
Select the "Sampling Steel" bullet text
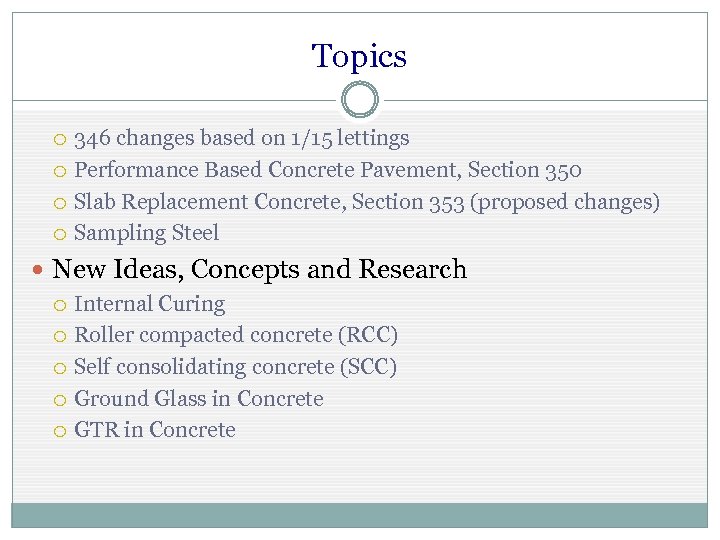pyautogui.click(x=146, y=233)
